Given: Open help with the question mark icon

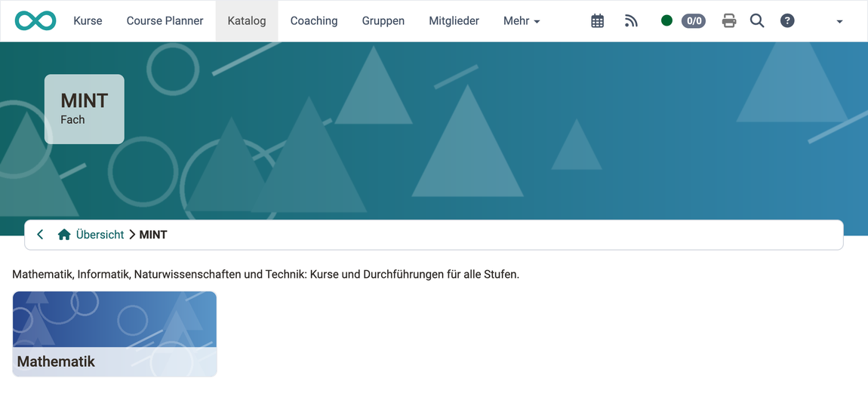Looking at the screenshot, I should tap(787, 21).
